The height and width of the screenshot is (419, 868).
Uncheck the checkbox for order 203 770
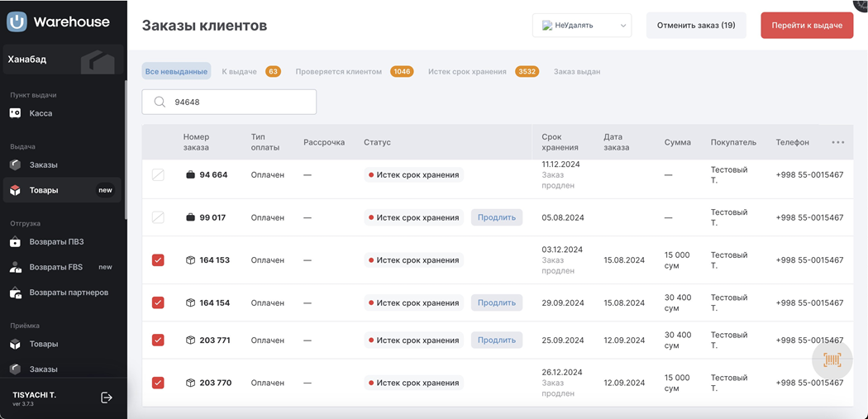158,383
